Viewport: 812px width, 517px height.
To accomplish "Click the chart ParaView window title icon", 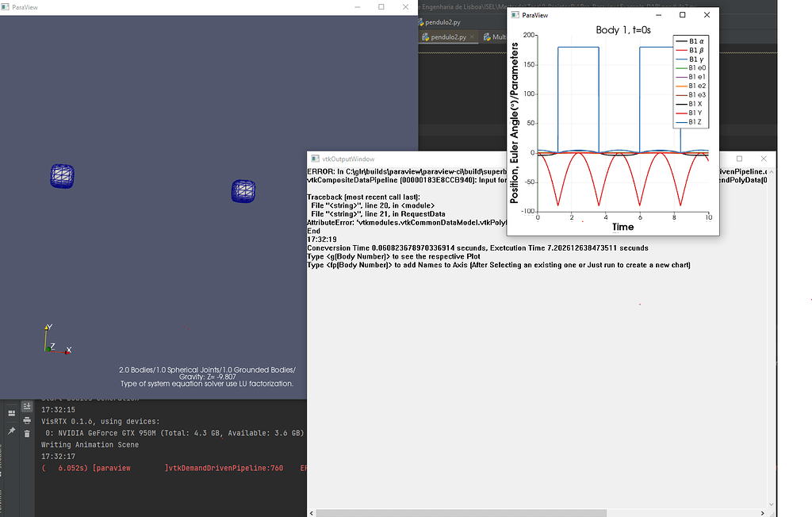I will (515, 15).
